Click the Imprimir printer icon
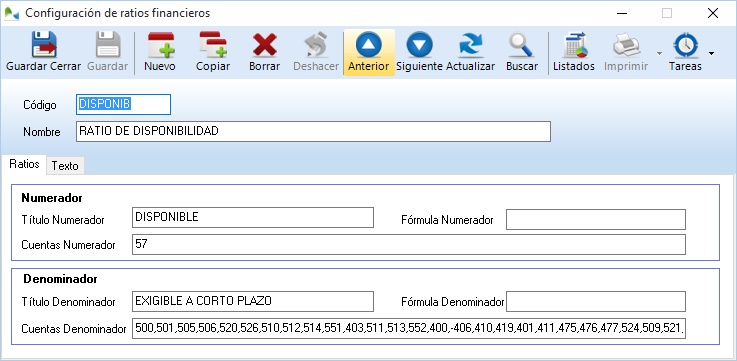 [x=626, y=45]
